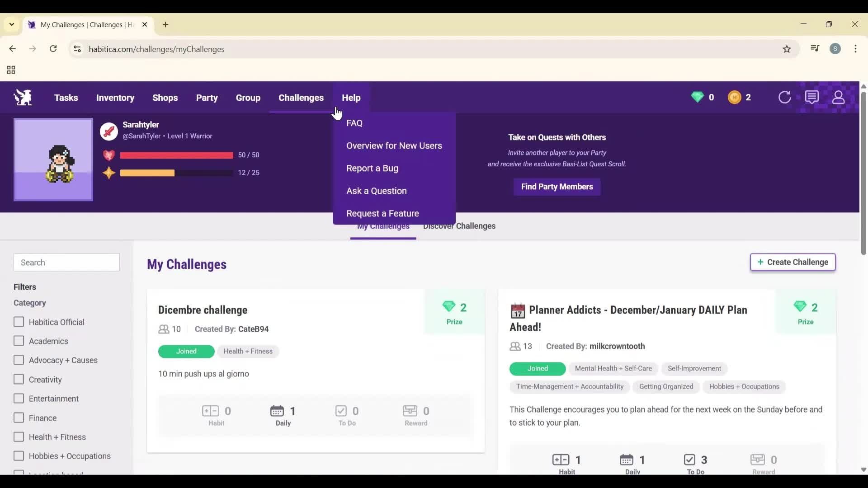The image size is (868, 488).
Task: Open the browser tab search dropdown
Action: click(x=11, y=24)
